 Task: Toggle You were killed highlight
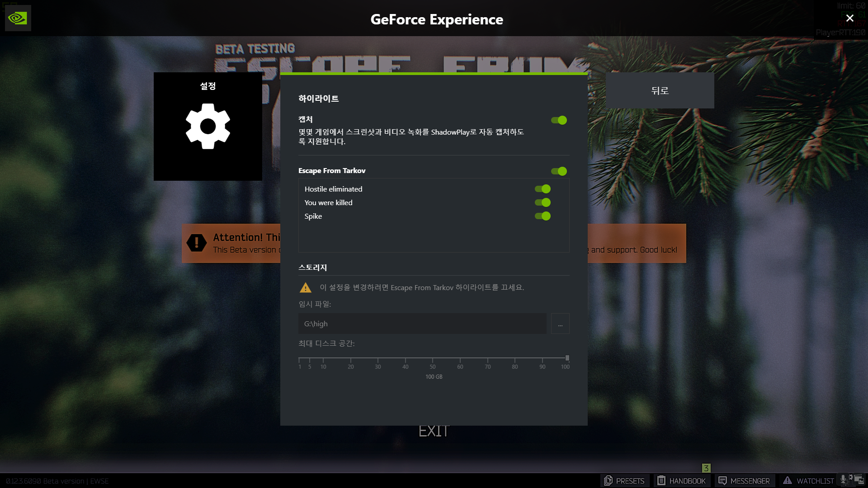(542, 202)
